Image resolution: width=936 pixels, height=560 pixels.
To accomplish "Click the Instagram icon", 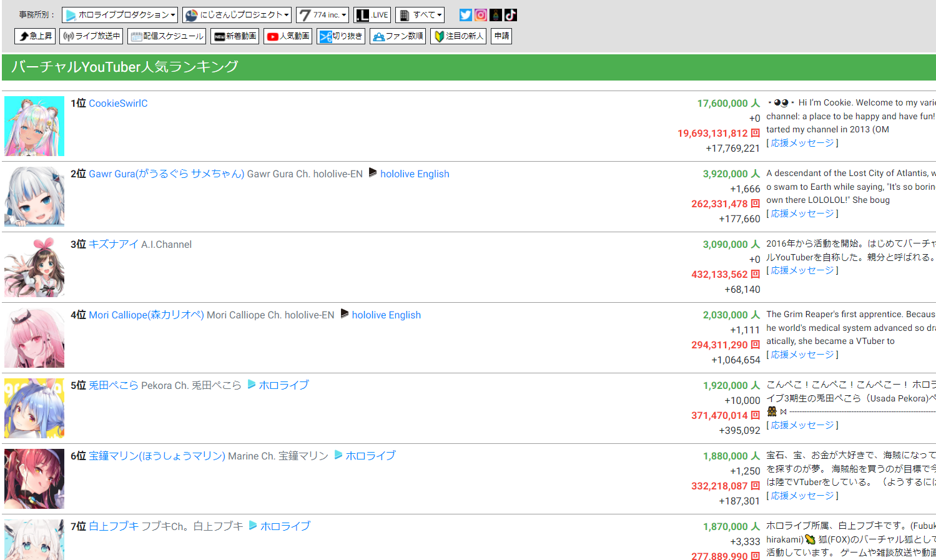I will [x=481, y=15].
